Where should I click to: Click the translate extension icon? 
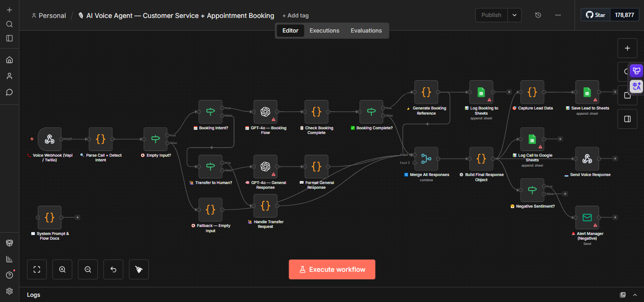636,86
